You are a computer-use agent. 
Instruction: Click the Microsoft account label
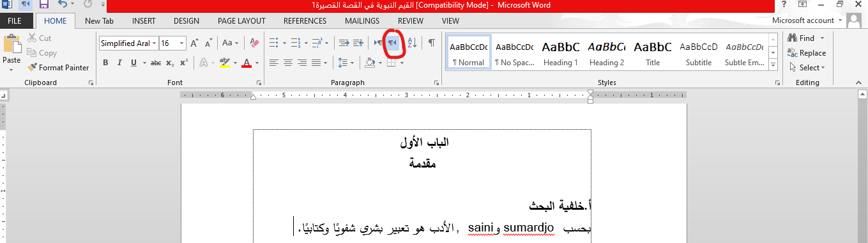[x=803, y=20]
